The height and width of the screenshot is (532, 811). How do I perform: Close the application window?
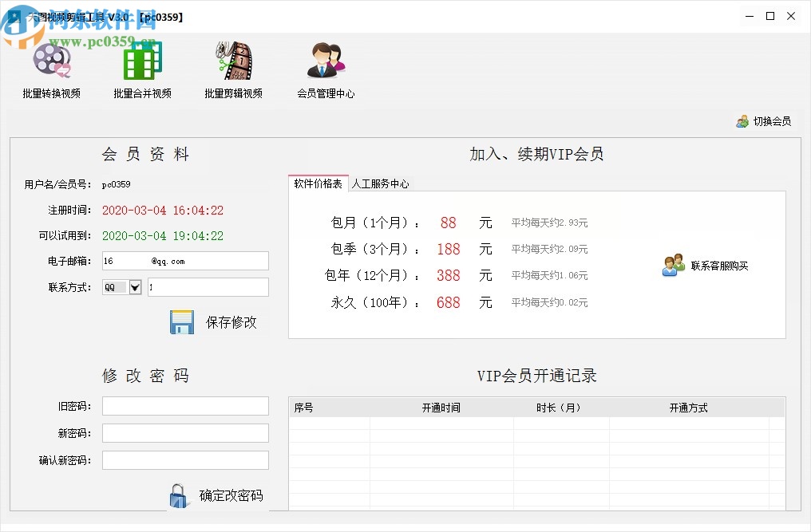pyautogui.click(x=791, y=17)
